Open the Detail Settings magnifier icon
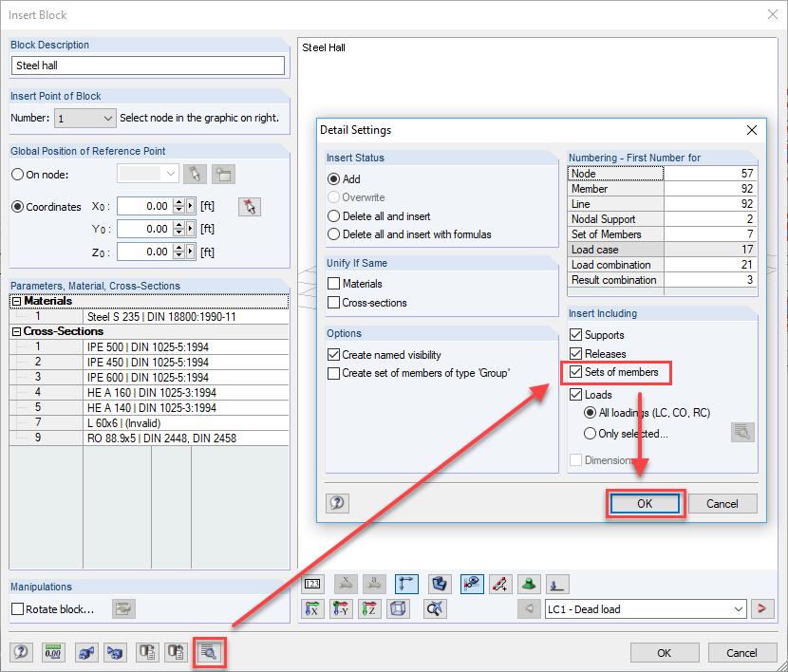The image size is (788, 672). [x=210, y=652]
